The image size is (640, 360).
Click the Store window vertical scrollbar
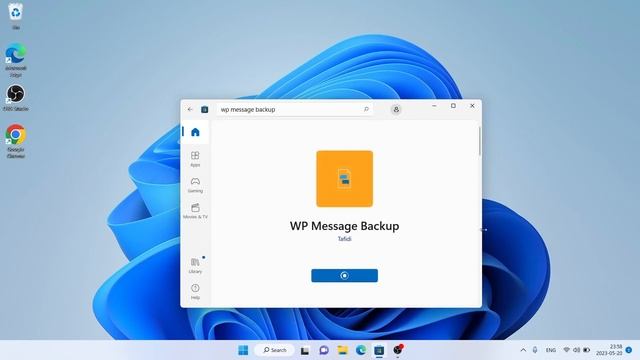480,141
